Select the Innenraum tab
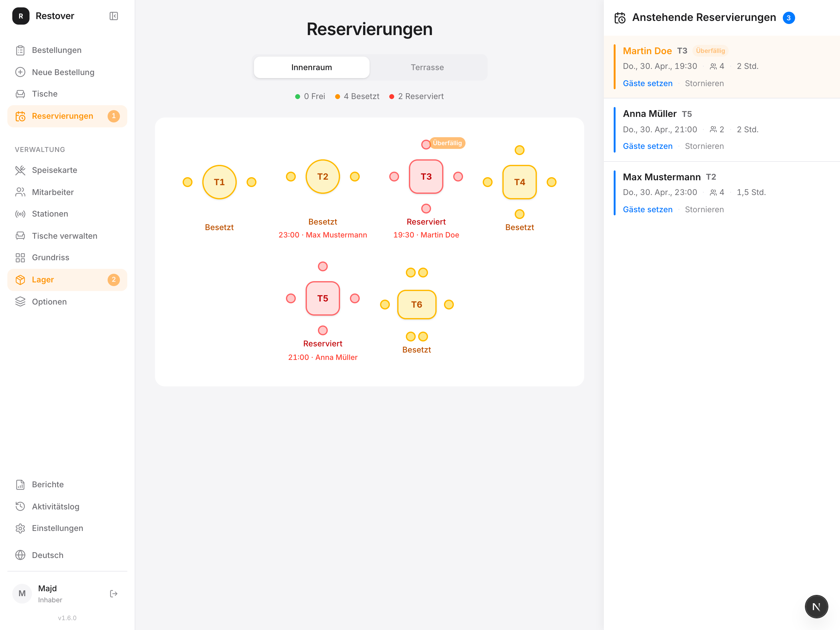The width and height of the screenshot is (840, 630). click(311, 67)
